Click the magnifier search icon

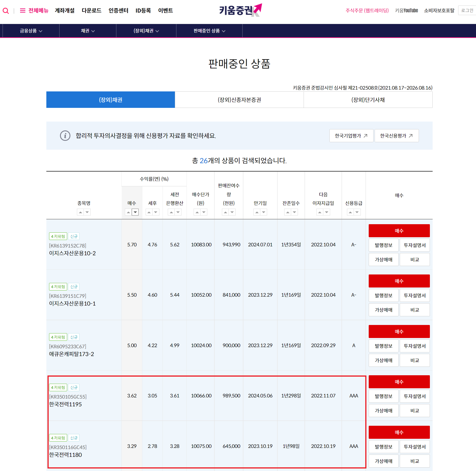[6, 11]
